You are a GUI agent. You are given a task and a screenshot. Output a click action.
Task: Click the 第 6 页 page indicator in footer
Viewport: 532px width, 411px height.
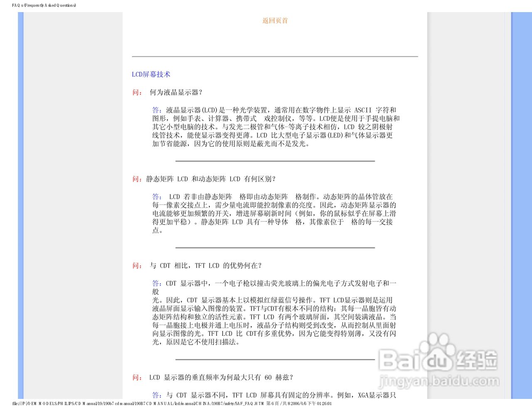(x=273, y=404)
